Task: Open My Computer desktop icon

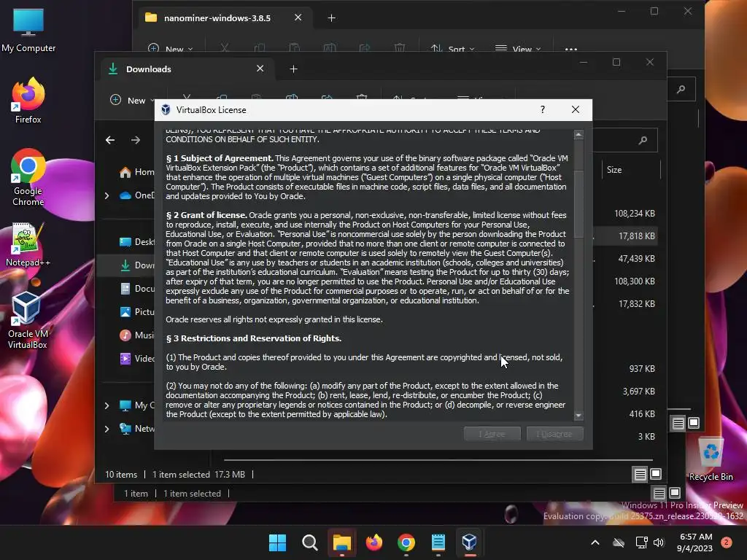Action: 28,31
